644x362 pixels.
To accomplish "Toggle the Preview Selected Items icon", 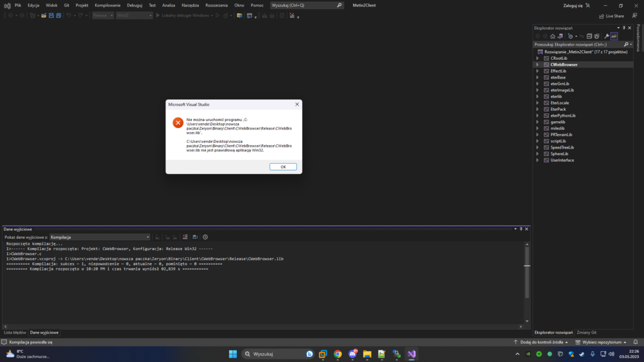I will (614, 36).
